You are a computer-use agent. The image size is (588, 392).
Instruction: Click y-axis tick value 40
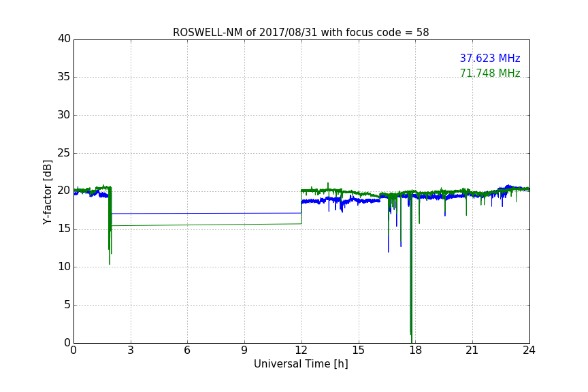tap(64, 39)
